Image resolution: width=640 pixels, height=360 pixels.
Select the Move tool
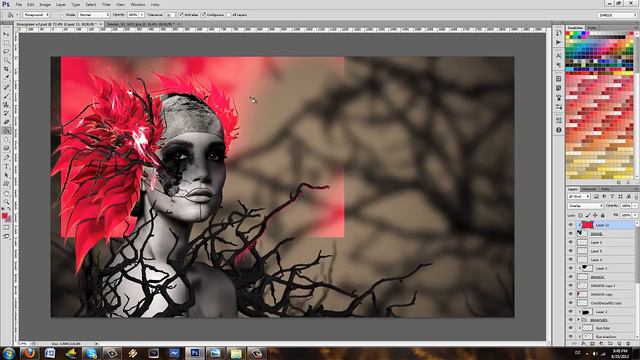pos(6,34)
